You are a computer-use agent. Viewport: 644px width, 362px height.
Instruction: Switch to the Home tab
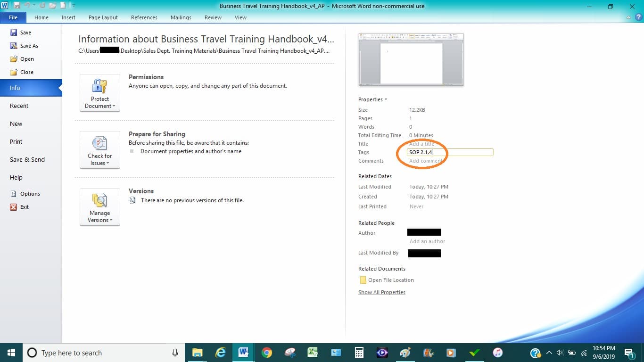[x=41, y=17]
